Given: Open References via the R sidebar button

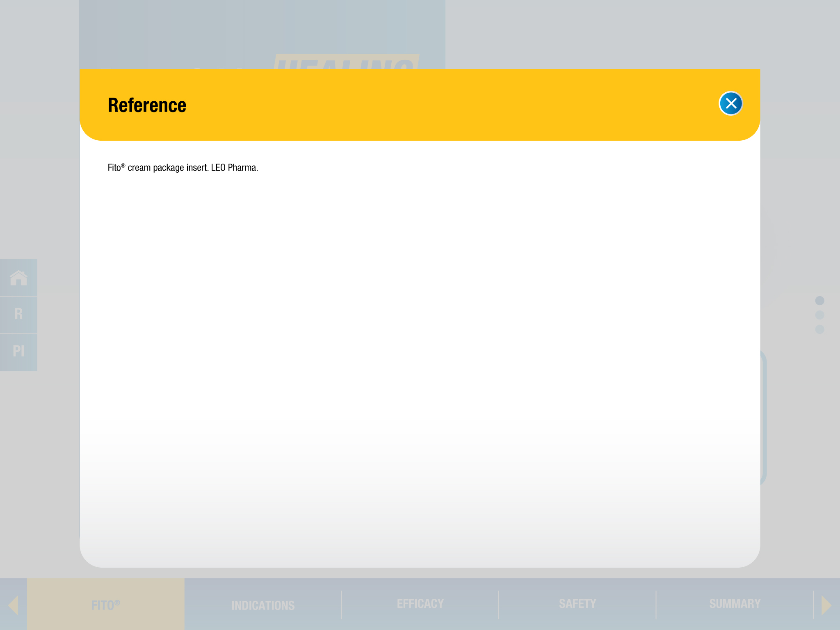Looking at the screenshot, I should [x=18, y=314].
